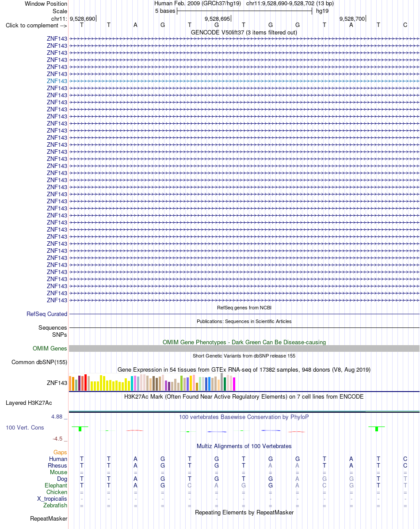
Task: Click the 4.88 PhyloP upper scale value
Action: (x=57, y=417)
